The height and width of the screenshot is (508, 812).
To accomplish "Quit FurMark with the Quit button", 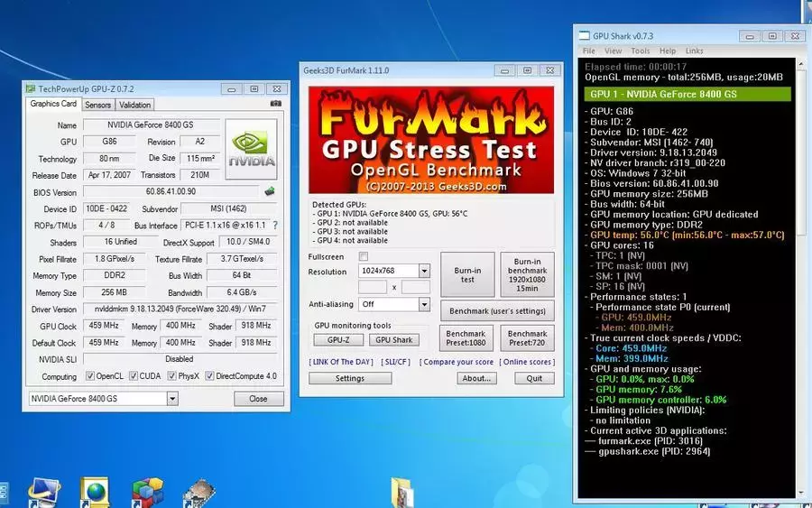I will [x=534, y=378].
